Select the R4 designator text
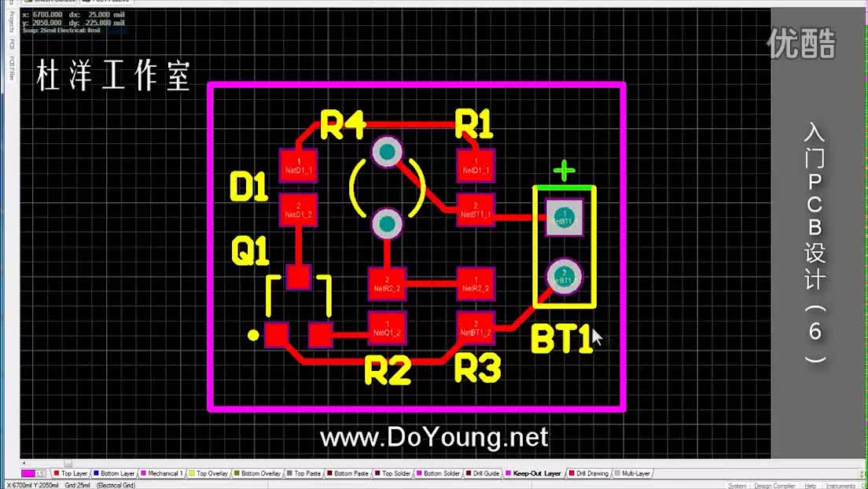Viewport: 868px width, 489px height. point(344,124)
